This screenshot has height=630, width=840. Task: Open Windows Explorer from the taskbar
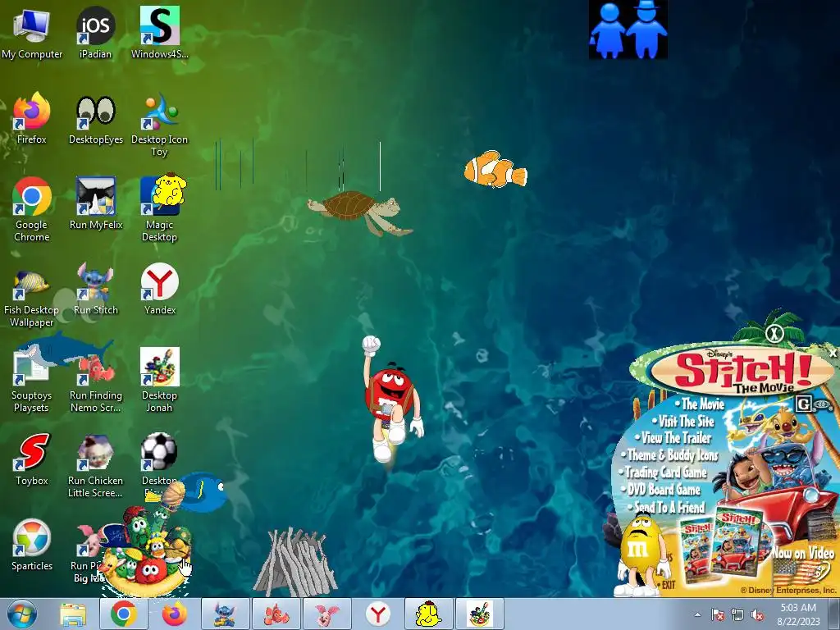73,614
